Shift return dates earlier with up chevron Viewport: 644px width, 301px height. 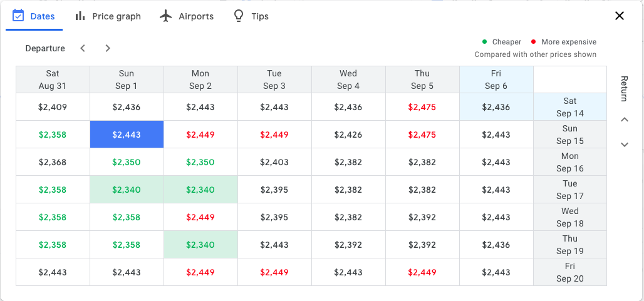click(624, 120)
